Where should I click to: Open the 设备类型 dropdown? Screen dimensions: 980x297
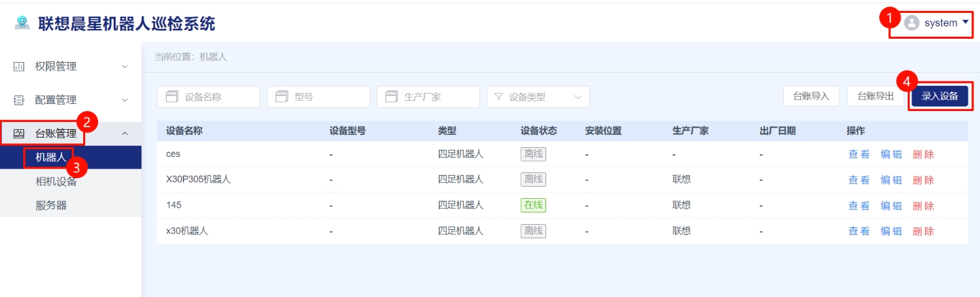(538, 97)
